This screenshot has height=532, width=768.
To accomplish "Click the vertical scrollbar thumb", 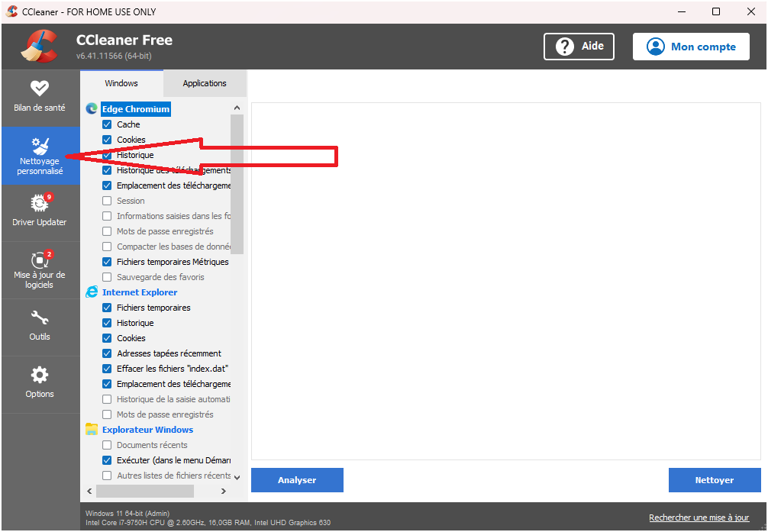I will pyautogui.click(x=237, y=184).
